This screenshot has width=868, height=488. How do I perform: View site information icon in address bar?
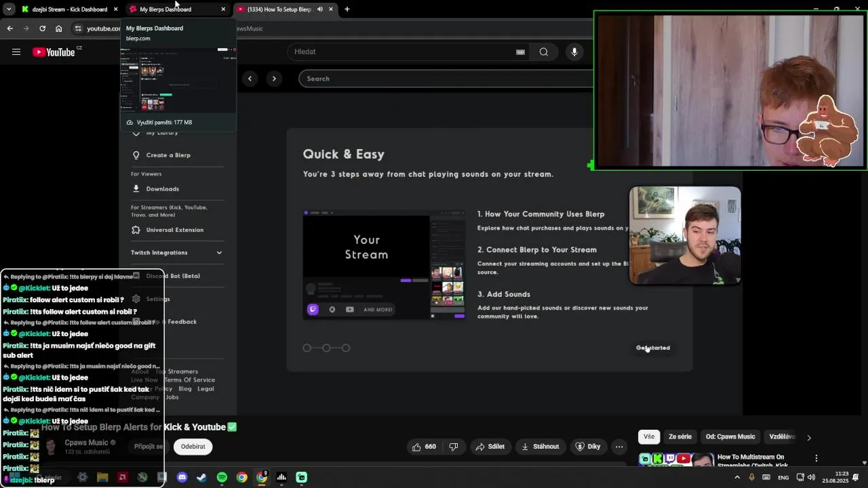(x=78, y=28)
